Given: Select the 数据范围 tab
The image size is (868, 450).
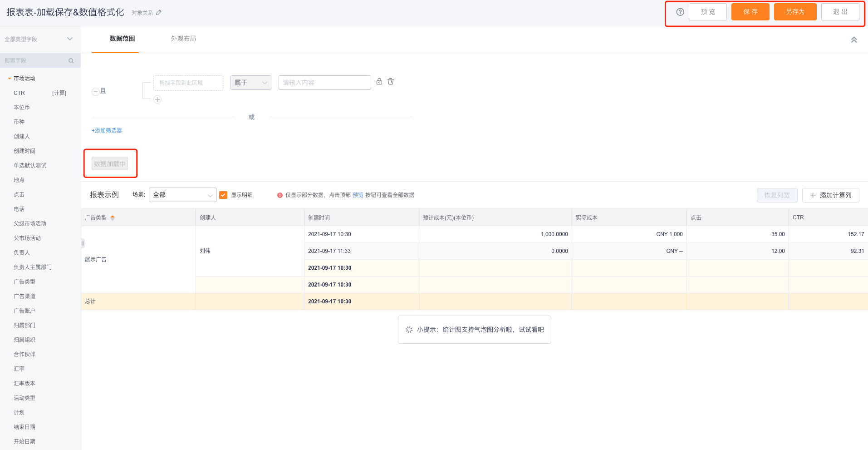Looking at the screenshot, I should (122, 39).
